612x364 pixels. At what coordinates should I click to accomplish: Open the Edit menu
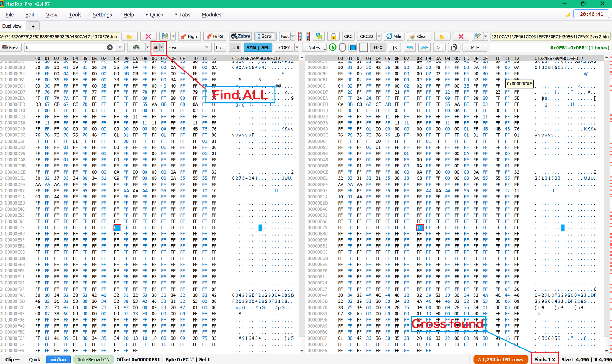click(x=30, y=15)
